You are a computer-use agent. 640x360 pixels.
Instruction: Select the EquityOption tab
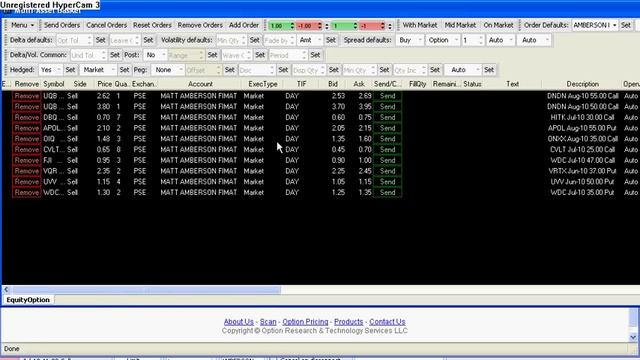[28, 300]
